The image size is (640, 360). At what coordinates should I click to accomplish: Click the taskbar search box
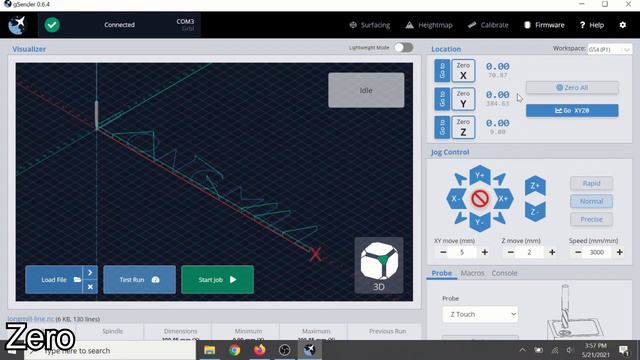(110, 351)
